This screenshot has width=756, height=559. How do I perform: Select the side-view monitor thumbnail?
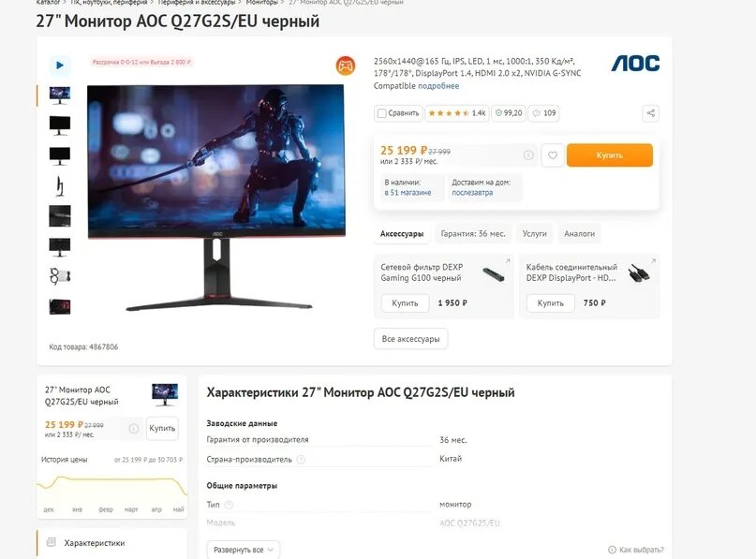click(60, 185)
